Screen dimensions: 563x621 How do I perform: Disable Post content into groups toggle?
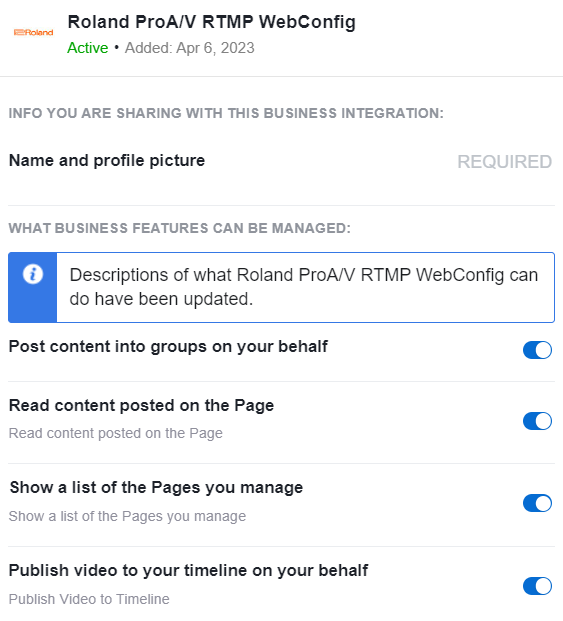[537, 350]
